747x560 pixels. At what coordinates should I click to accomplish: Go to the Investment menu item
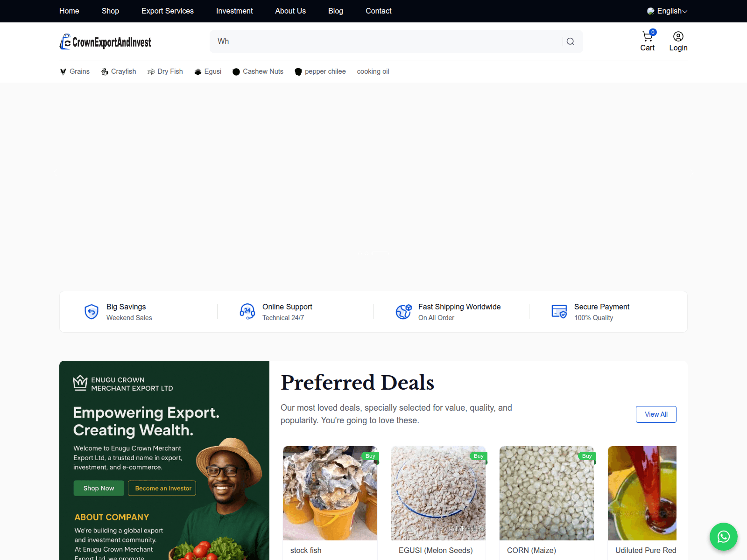click(x=234, y=11)
